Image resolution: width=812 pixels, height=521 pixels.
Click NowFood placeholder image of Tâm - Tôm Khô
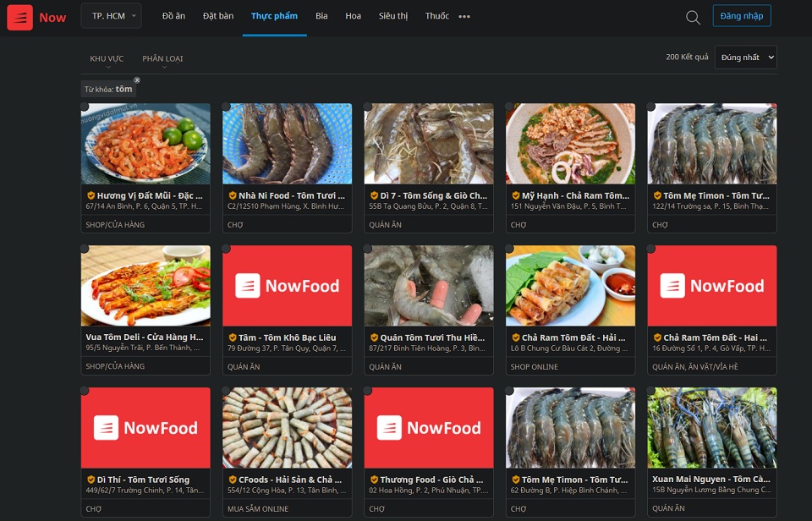tap(288, 285)
